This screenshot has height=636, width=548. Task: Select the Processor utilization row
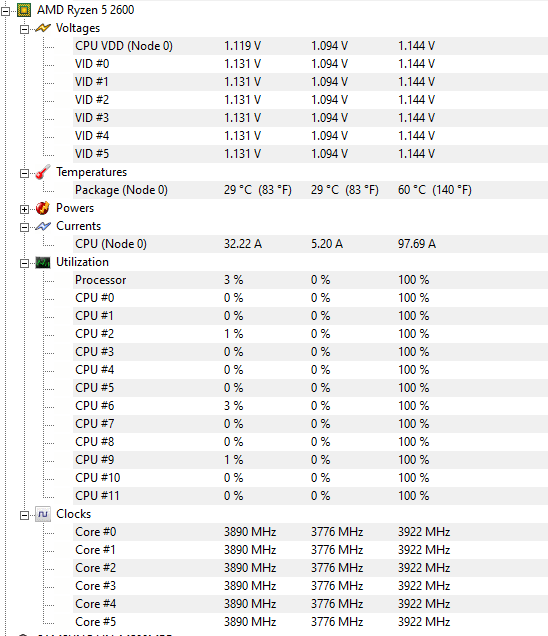pyautogui.click(x=310, y=280)
